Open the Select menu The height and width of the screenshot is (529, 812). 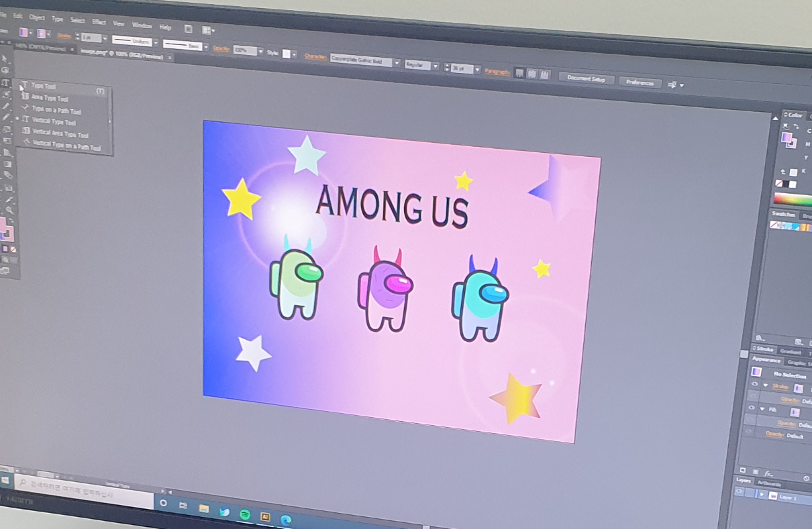pos(77,20)
